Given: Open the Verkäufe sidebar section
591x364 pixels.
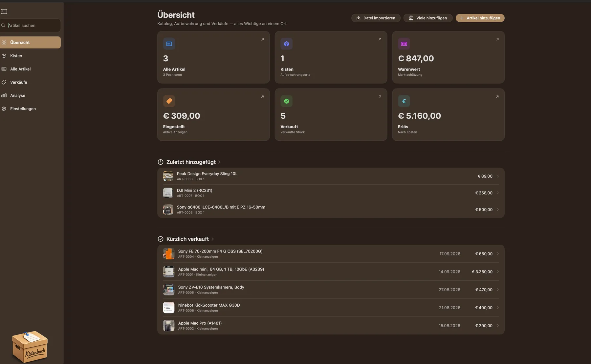Looking at the screenshot, I should pos(30,82).
